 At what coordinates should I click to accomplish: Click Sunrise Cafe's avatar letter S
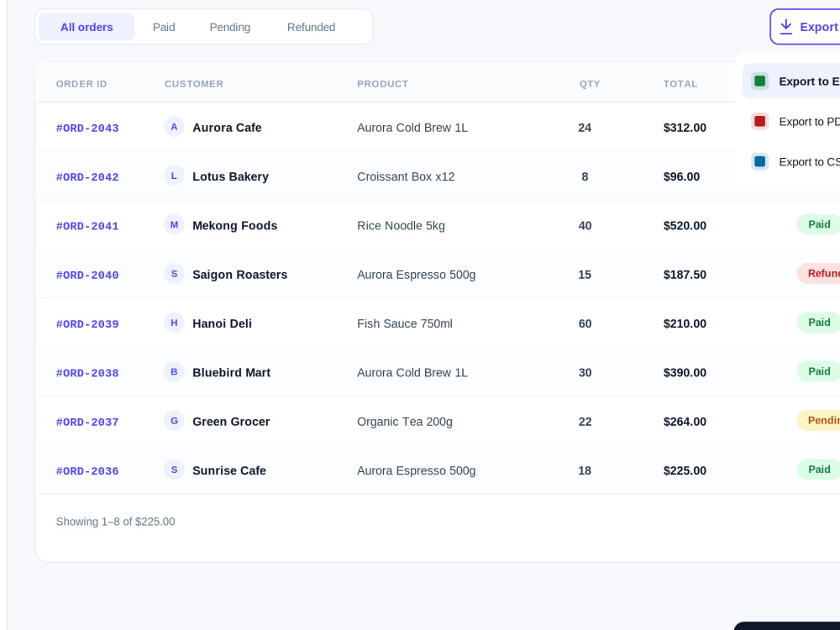tap(174, 470)
